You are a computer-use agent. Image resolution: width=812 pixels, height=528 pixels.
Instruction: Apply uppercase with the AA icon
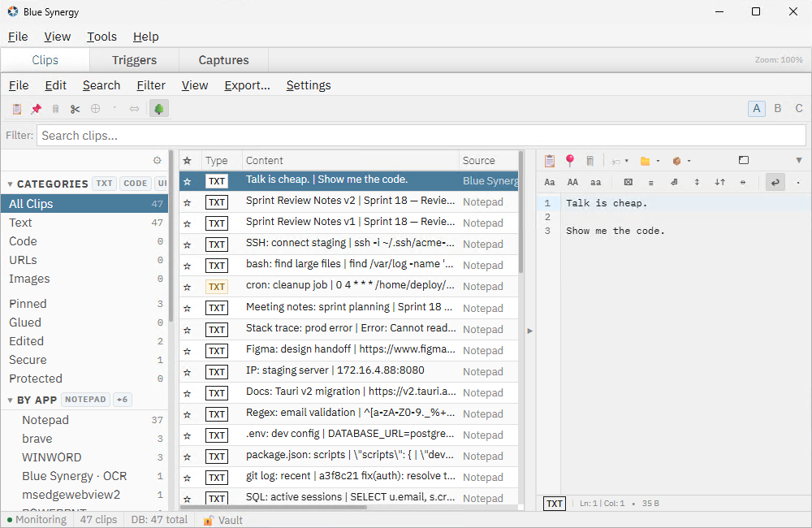click(572, 182)
